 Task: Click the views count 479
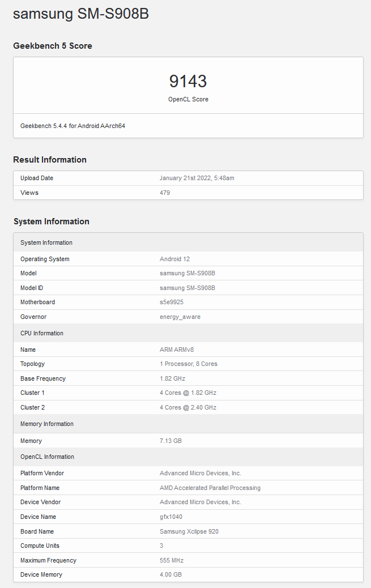[165, 193]
